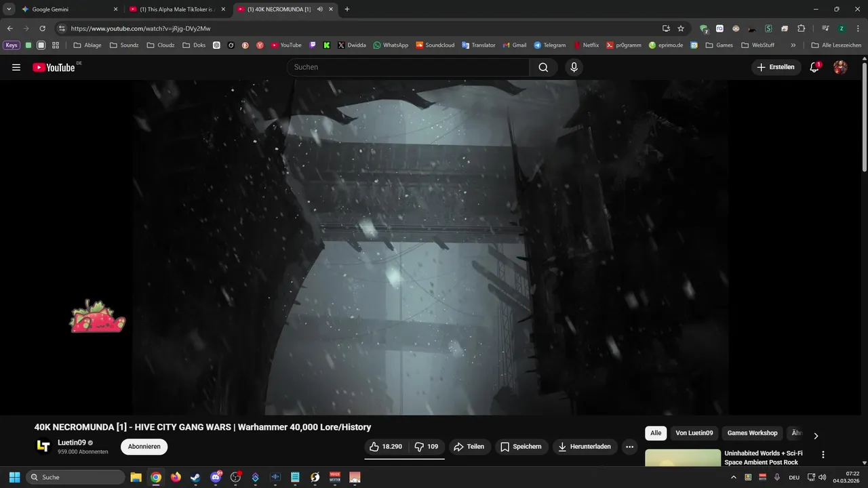Viewport: 868px width, 488px height.
Task: Open options for the Uninhabited Worlds video
Action: [823, 455]
